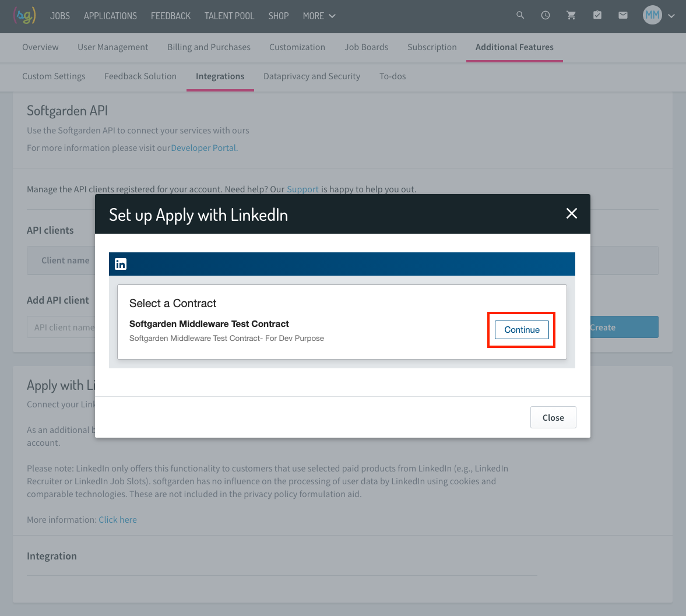Click the Close button in the dialog
This screenshot has width=686, height=616.
(553, 417)
